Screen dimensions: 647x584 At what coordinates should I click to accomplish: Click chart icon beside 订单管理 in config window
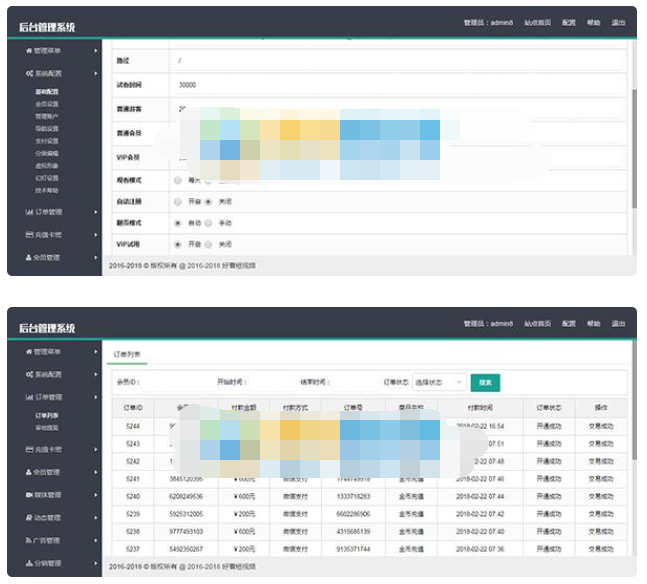(x=29, y=212)
